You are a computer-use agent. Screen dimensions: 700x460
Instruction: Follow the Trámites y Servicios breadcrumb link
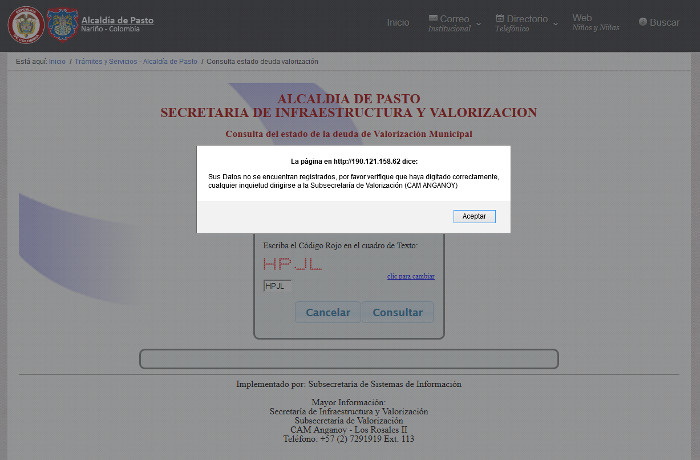[x=136, y=62]
